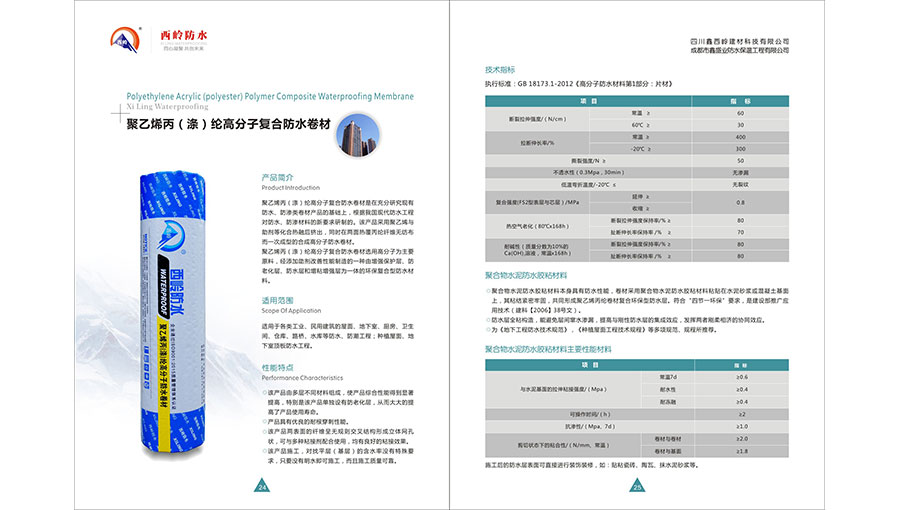Click the 聚合物水泥防水胶粘材料主要性能材料 heading
The width and height of the screenshot is (900, 510).
coord(548,349)
